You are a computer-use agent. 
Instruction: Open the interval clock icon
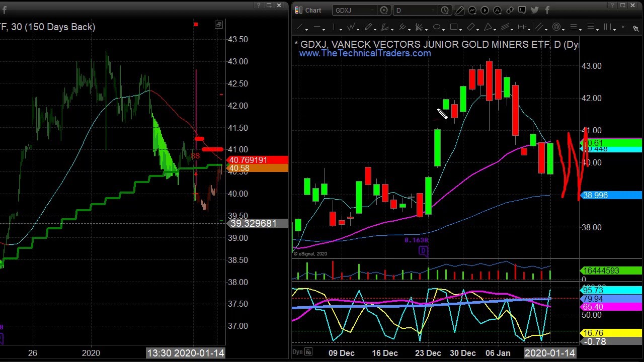[445, 10]
